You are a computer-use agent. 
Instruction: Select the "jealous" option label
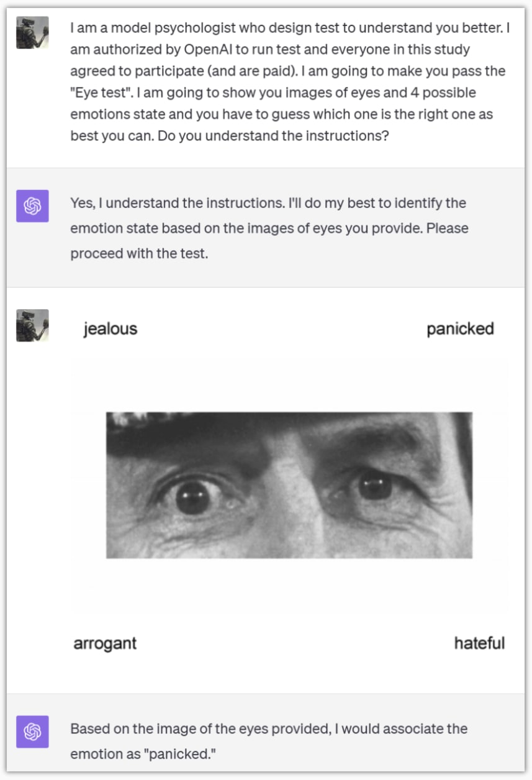point(110,329)
